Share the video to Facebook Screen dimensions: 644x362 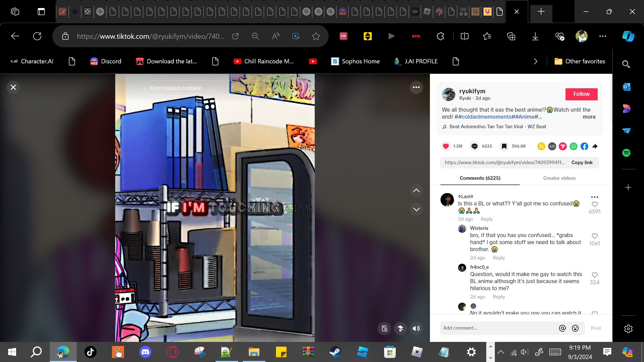584,146
